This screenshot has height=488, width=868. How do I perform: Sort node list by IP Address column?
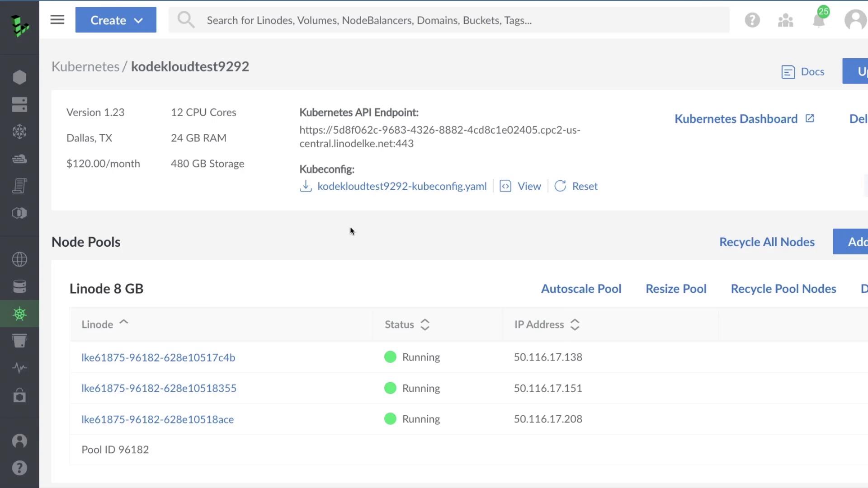point(546,324)
